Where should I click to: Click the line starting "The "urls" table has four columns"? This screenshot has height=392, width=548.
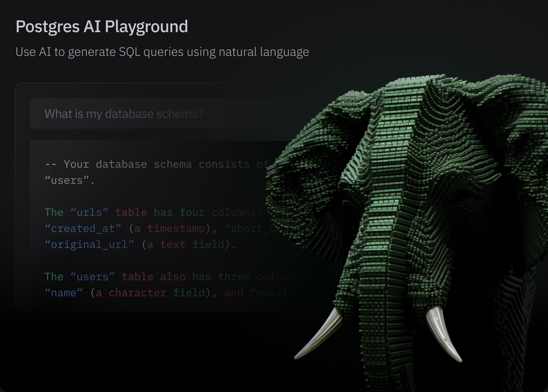point(153,212)
